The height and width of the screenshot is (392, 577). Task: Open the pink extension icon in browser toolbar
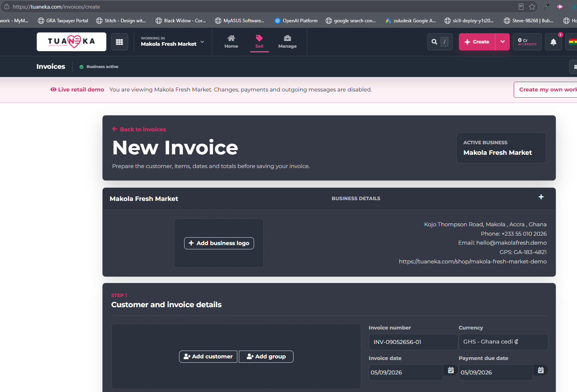560,7
